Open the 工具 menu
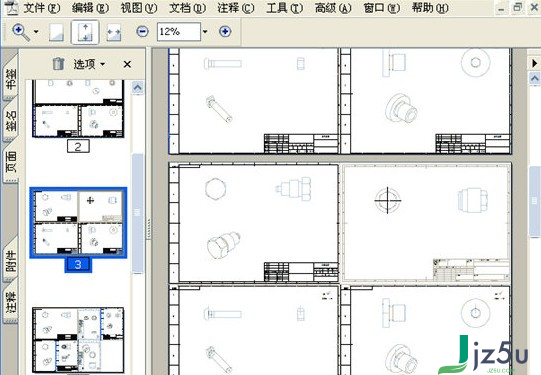The image size is (541, 375). [284, 8]
